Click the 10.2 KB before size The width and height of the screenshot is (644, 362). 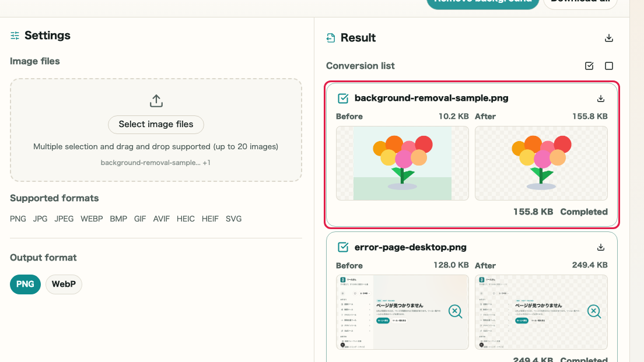pos(453,116)
